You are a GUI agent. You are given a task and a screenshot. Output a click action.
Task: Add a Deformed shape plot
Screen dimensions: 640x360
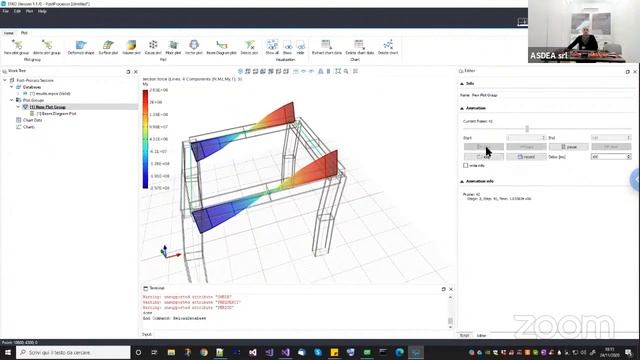tap(81, 47)
